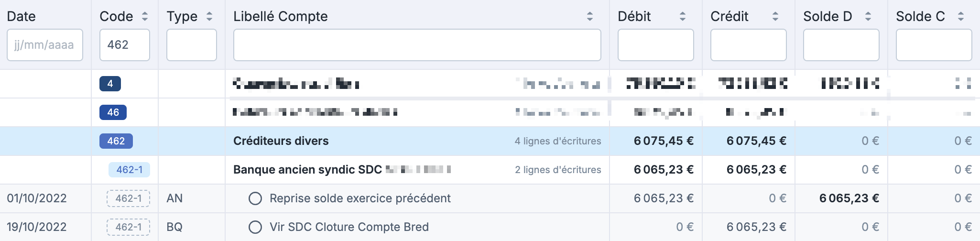This screenshot has width=980, height=241.
Task: Open the 2 lignes d'écritures link
Action: click(x=558, y=170)
